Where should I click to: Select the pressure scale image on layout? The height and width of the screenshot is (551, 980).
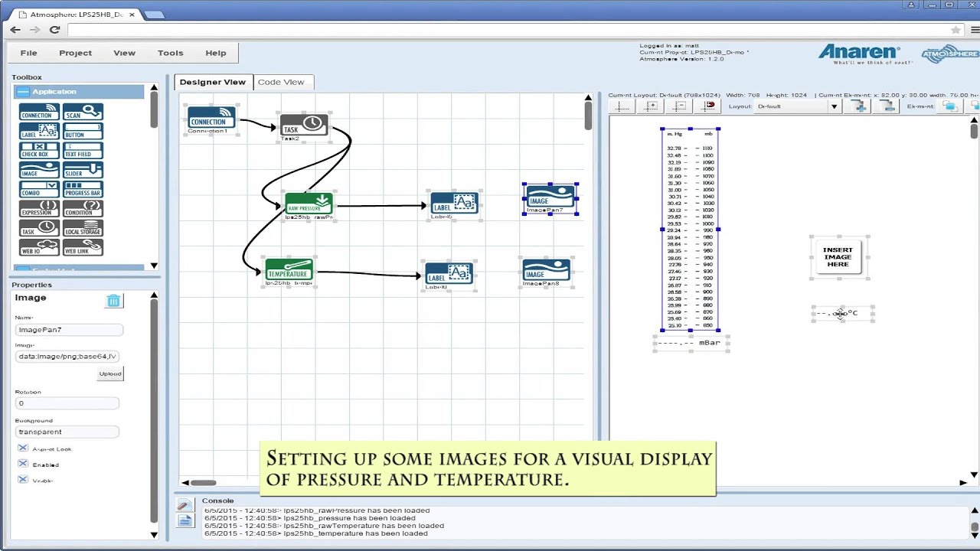(x=690, y=230)
